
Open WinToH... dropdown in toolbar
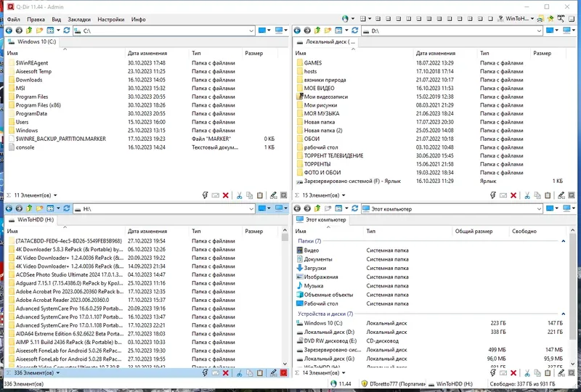(532, 19)
